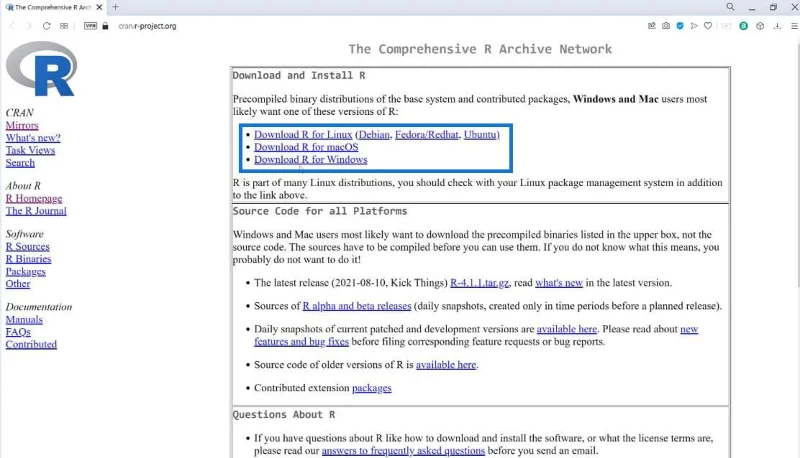This screenshot has width=800, height=458.
Task: Open the Task Views link
Action: coord(31,150)
